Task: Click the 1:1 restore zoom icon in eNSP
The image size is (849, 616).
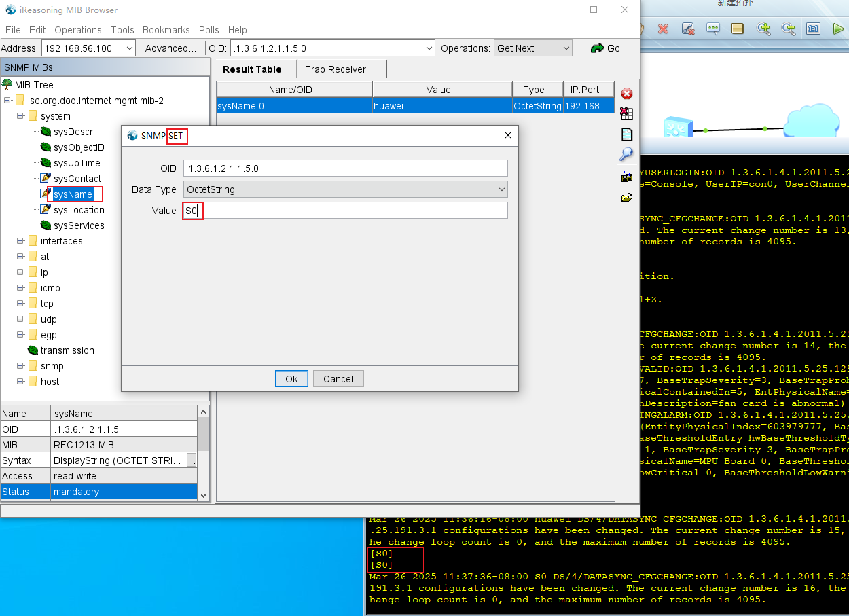Action: (813, 29)
